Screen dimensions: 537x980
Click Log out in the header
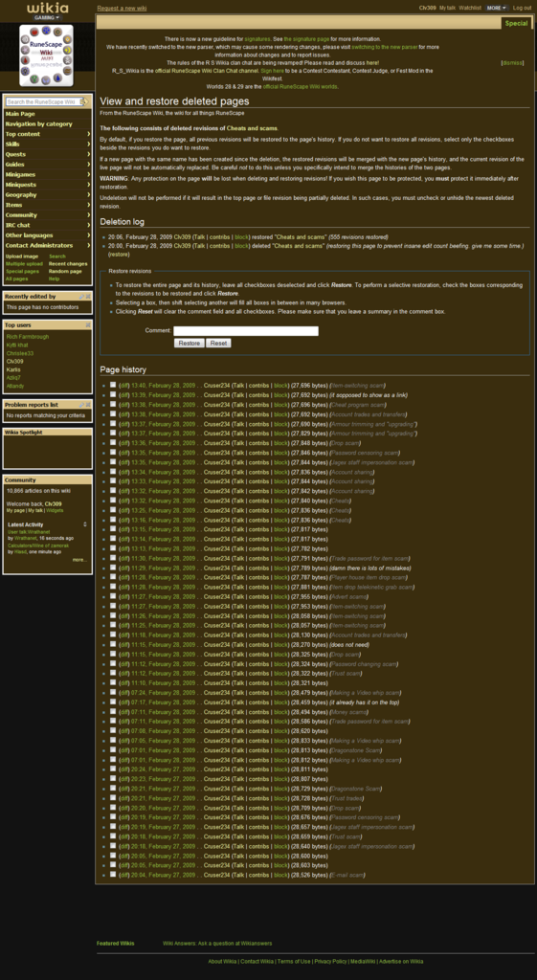click(x=522, y=8)
